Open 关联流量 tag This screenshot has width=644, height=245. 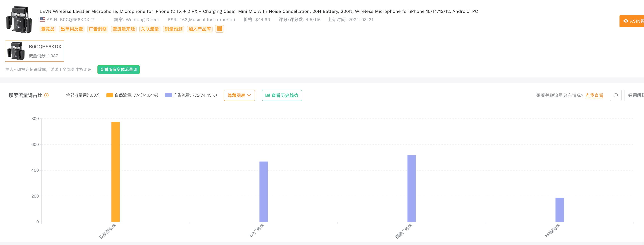(150, 29)
